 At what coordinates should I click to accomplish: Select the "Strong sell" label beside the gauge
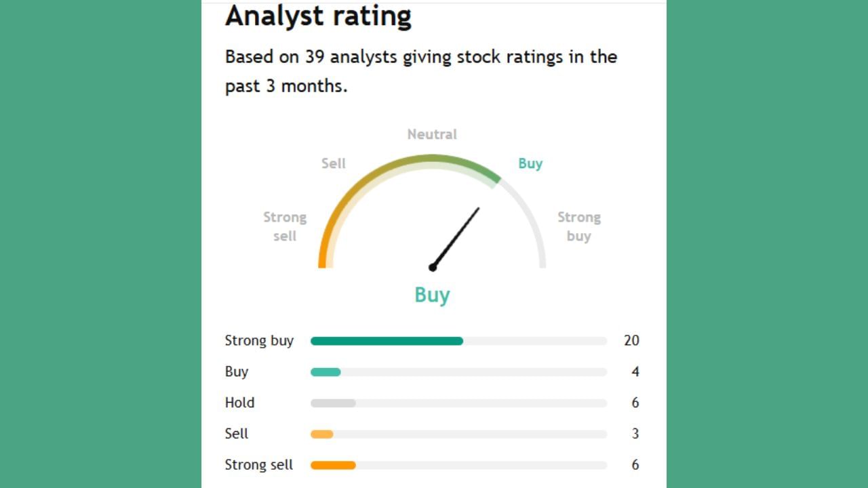tap(285, 226)
